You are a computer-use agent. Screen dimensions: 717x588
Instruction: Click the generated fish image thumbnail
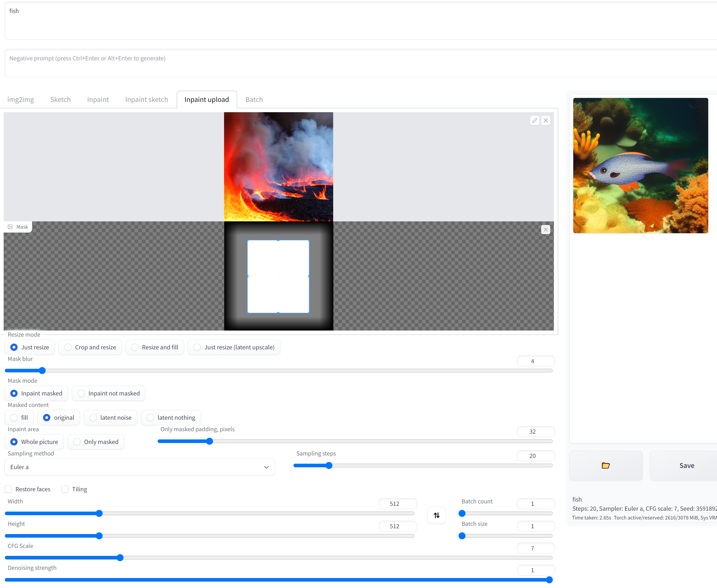point(640,165)
